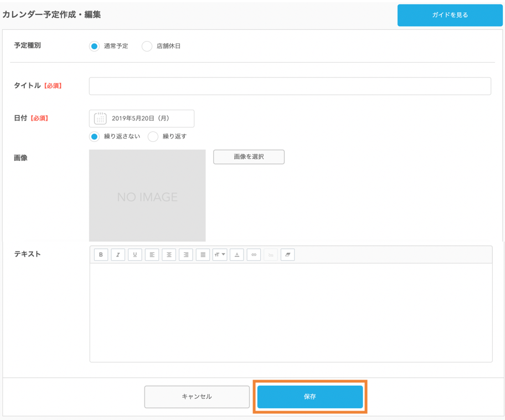Screen dimensions: 505x420
Task: Open the text color picker
Action: click(x=237, y=255)
